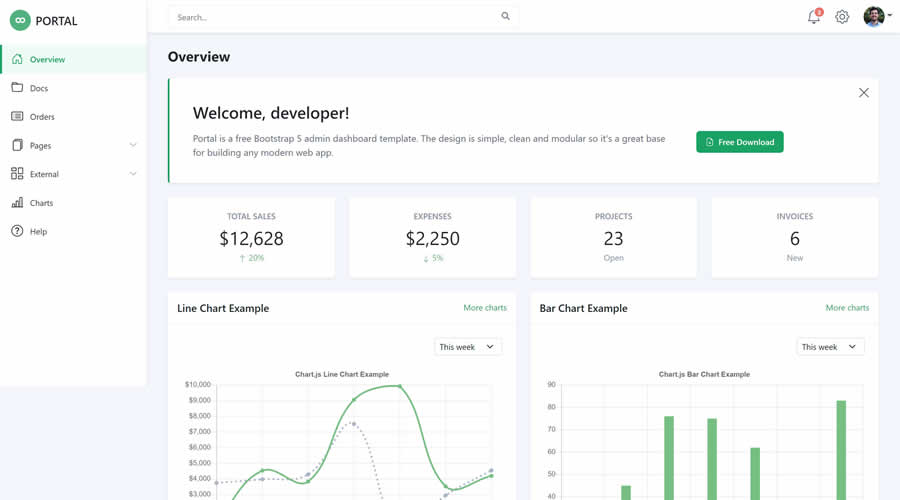The image size is (900, 500).
Task: Expand the Pages submenu chevron
Action: pyautogui.click(x=133, y=145)
